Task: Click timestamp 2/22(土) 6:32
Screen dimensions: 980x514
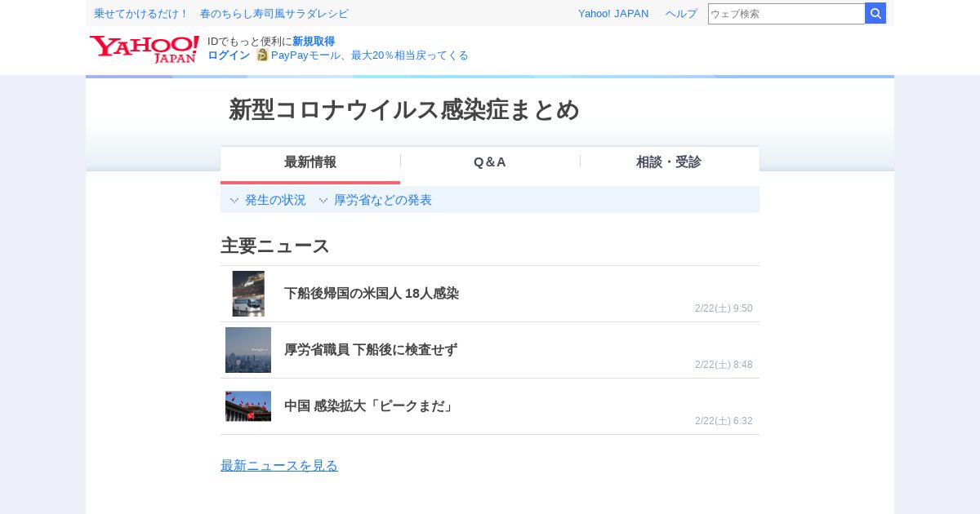Action: coord(724,421)
